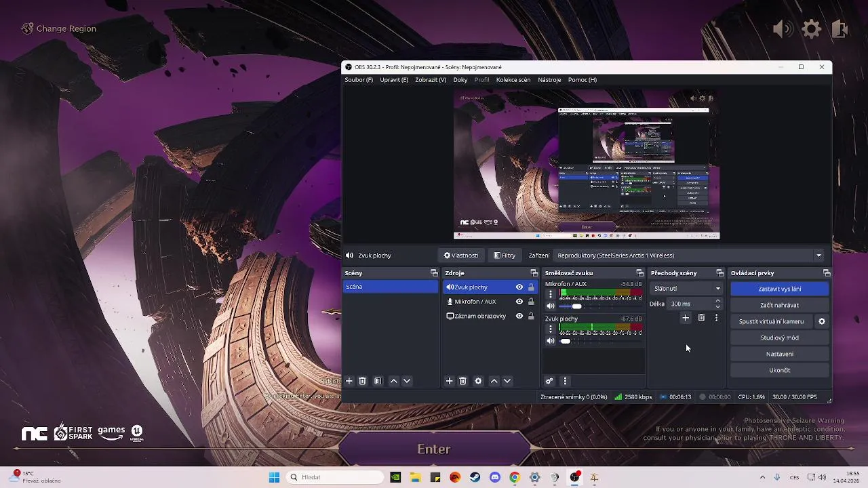Screen dimensions: 868x488
Task: Open Zvuk plochy channel three-dot options
Action: [551, 329]
